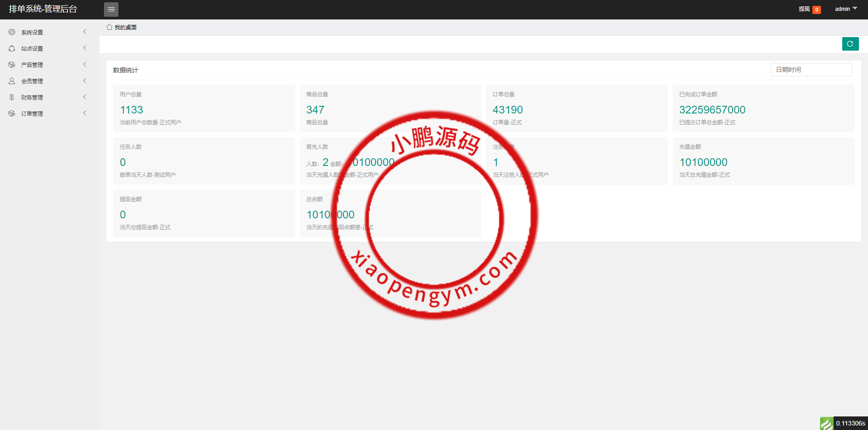The height and width of the screenshot is (430, 868).
Task: Click the home icon in breadcrumb
Action: pyautogui.click(x=109, y=27)
